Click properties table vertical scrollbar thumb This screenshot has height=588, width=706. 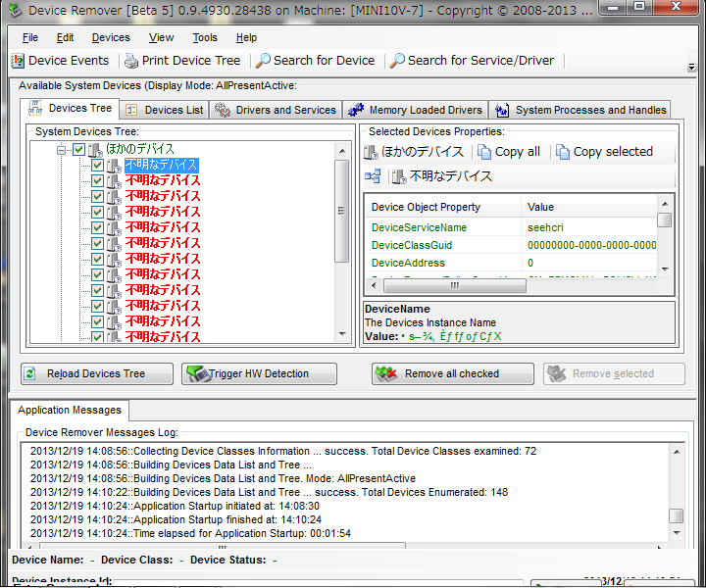(665, 220)
